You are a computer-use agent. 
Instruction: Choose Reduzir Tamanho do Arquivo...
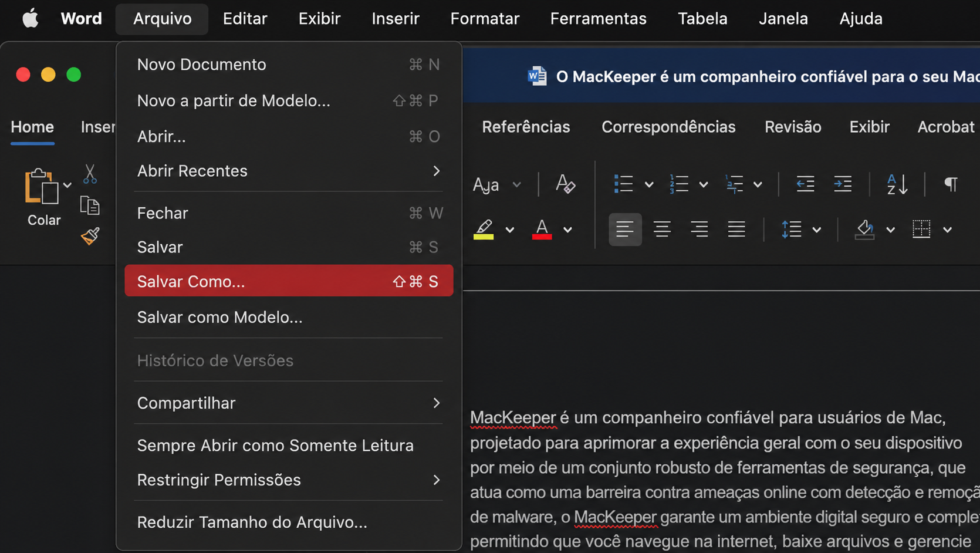[x=289, y=522]
